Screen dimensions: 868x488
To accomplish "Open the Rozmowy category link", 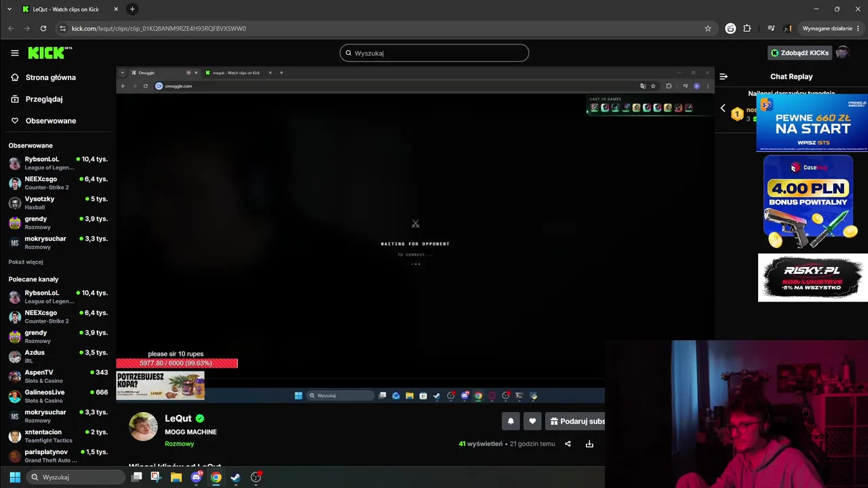I will coord(179,444).
